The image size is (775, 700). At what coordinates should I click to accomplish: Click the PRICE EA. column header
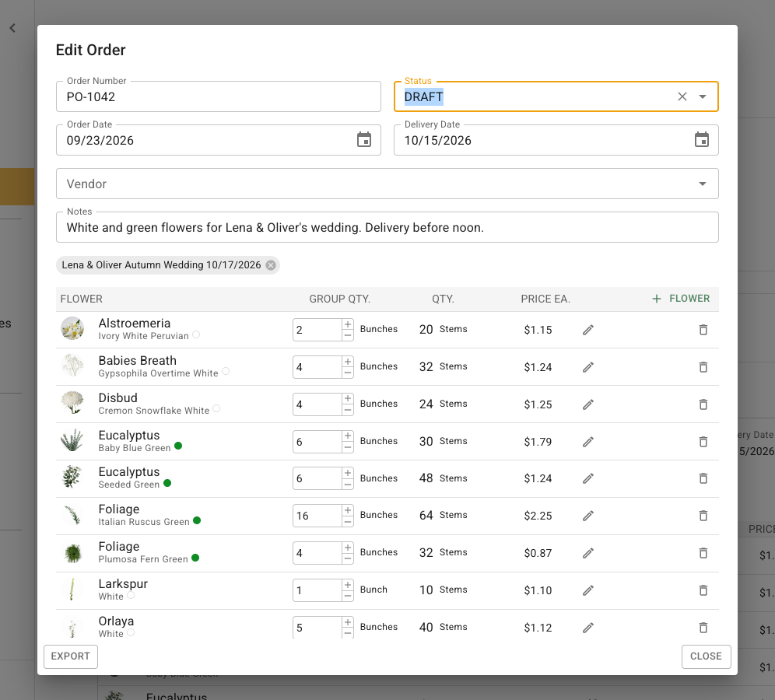pyautogui.click(x=545, y=299)
